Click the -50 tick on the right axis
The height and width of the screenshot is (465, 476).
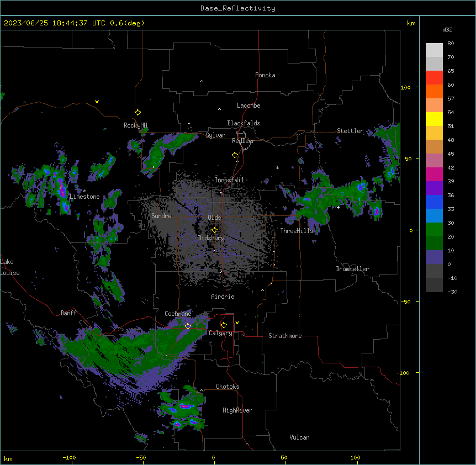tap(405, 302)
